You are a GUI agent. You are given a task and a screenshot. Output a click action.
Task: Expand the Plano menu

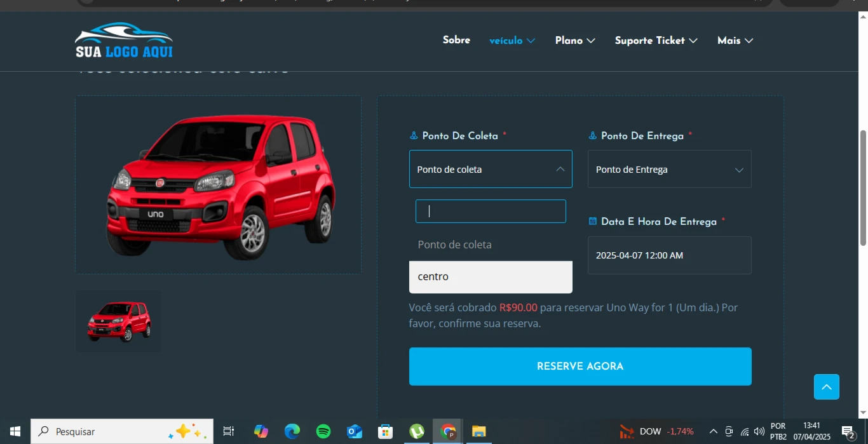(x=575, y=41)
